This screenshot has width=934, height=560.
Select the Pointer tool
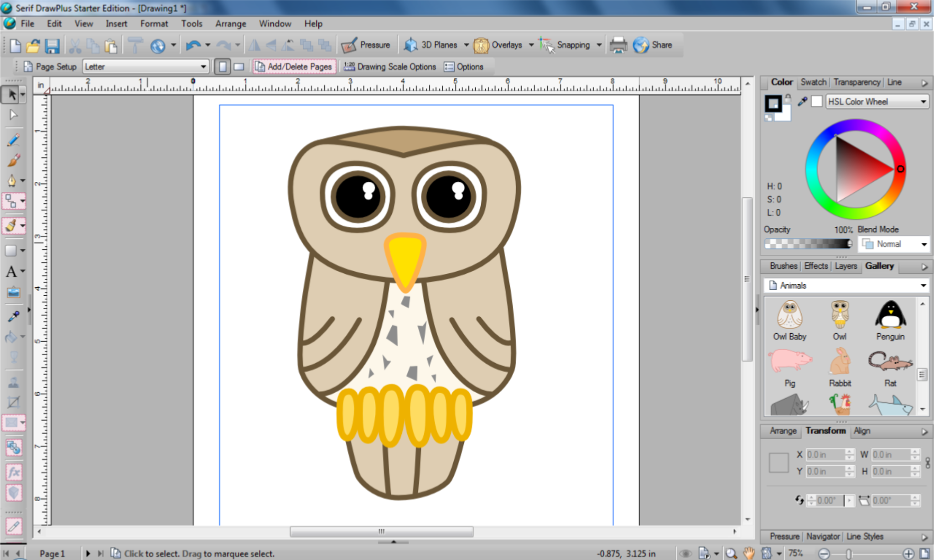coord(11,95)
